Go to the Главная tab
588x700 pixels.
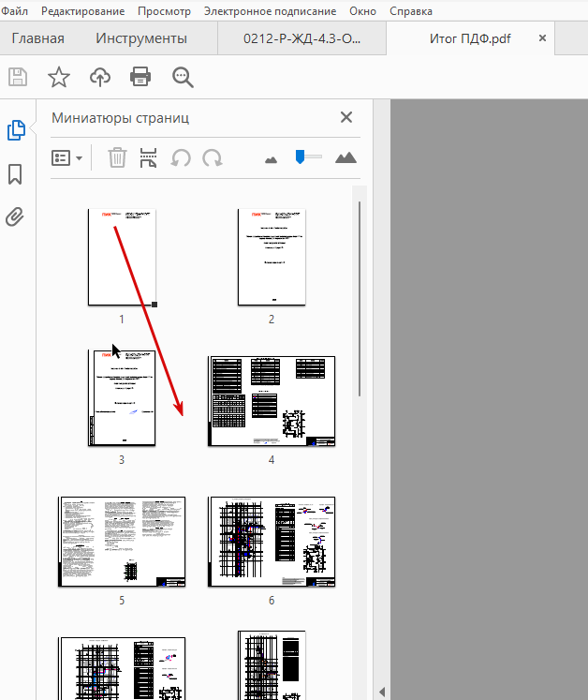38,38
